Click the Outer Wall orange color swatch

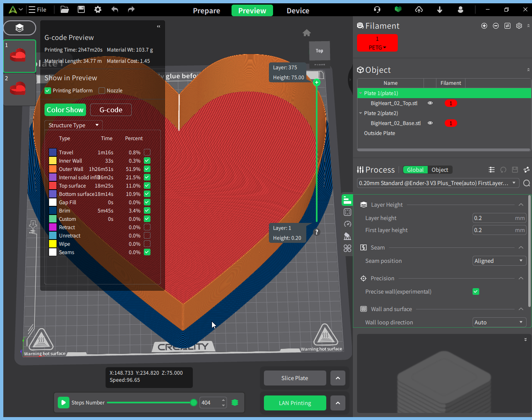(53, 169)
